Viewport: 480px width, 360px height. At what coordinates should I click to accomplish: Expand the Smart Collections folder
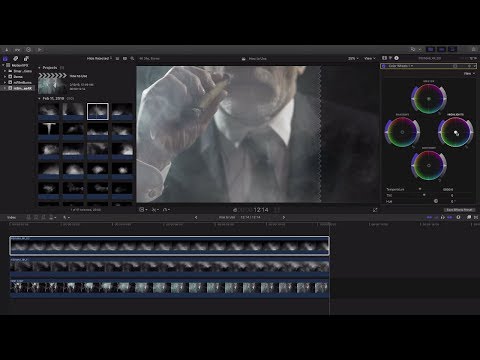pyautogui.click(x=5, y=71)
